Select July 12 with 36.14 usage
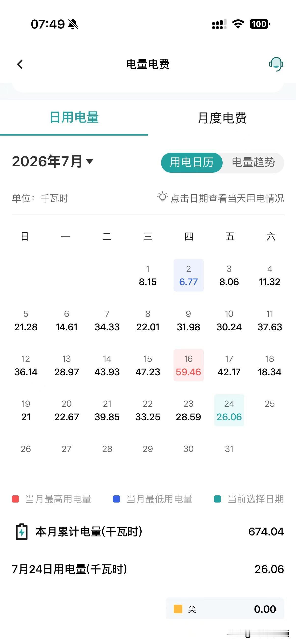Image resolution: width=296 pixels, height=644 pixels. 26,365
